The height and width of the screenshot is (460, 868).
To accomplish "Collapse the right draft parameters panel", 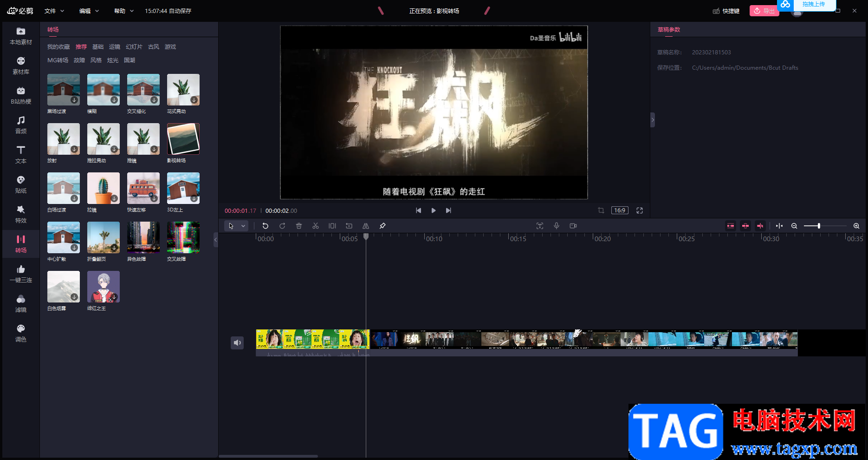I will (x=653, y=120).
